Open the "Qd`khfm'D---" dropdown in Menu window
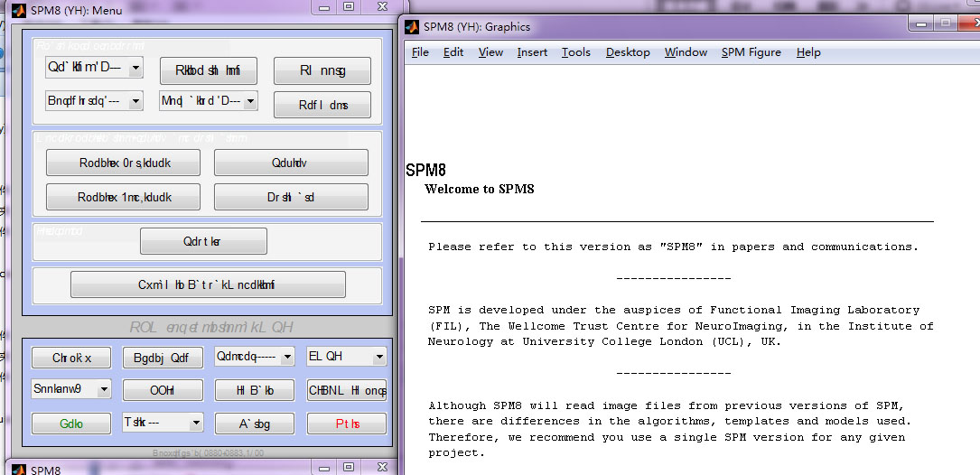This screenshot has height=475, width=980. (x=94, y=68)
